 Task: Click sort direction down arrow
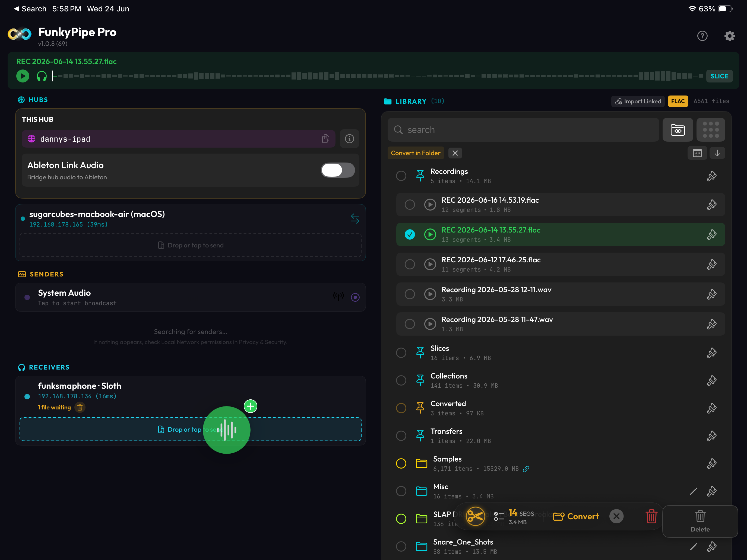click(x=717, y=153)
